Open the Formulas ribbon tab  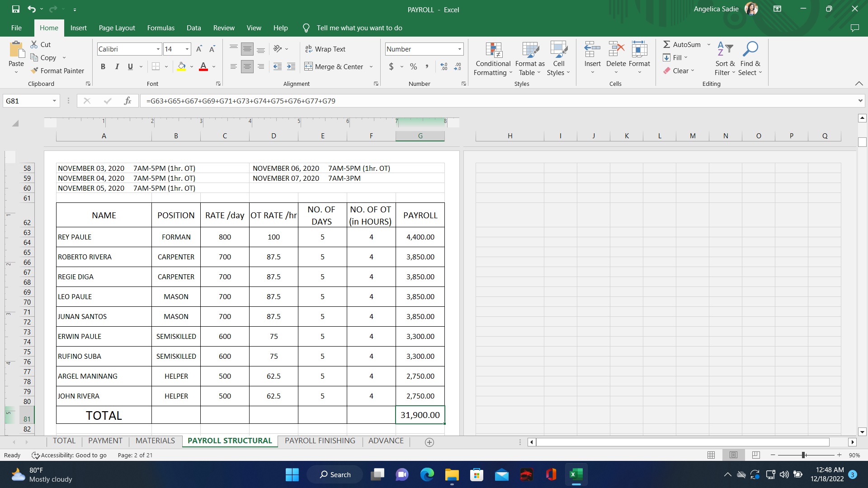tap(160, 28)
